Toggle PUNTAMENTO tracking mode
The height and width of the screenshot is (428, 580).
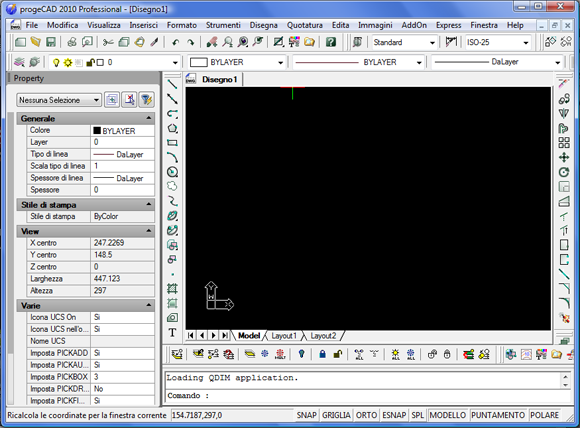tap(498, 415)
